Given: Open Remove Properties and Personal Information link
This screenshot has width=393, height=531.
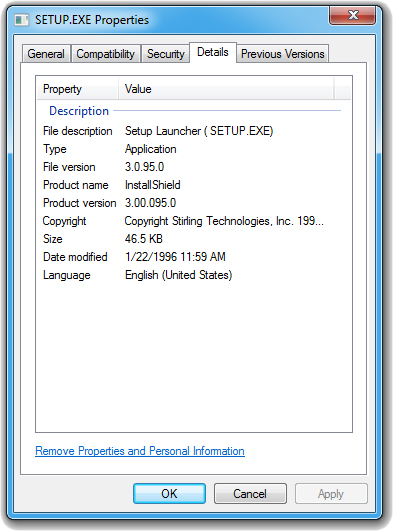Looking at the screenshot, I should pyautogui.click(x=140, y=451).
